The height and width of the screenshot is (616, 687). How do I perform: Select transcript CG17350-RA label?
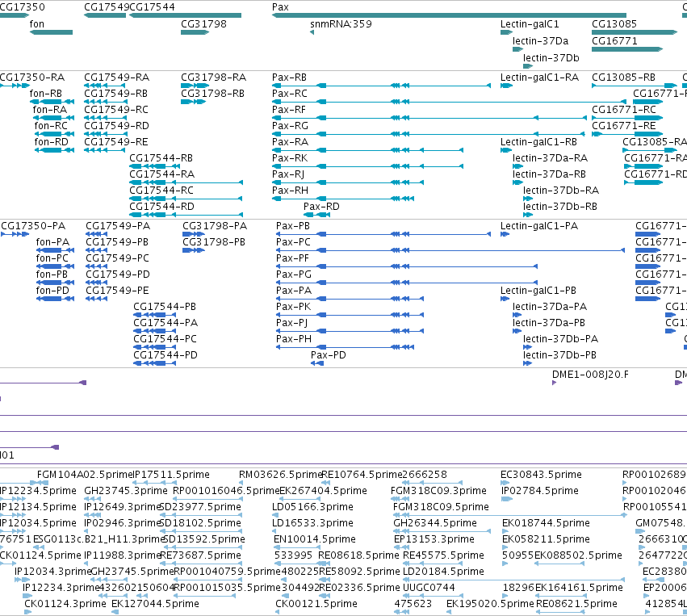(x=32, y=78)
